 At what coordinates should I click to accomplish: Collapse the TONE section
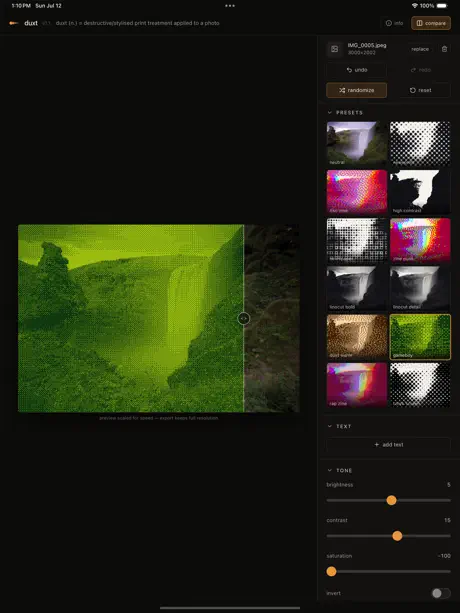point(340,470)
